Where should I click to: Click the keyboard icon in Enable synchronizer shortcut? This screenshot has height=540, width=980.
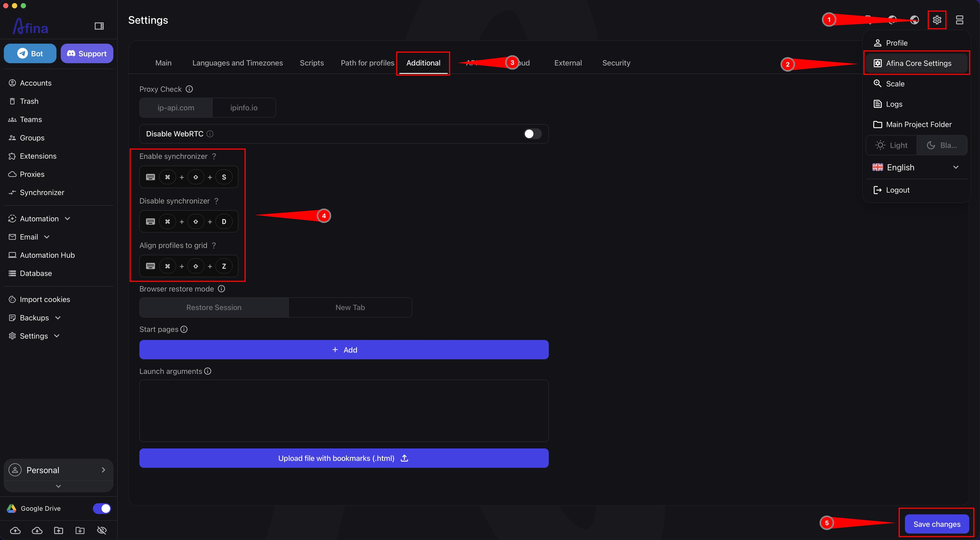click(150, 177)
